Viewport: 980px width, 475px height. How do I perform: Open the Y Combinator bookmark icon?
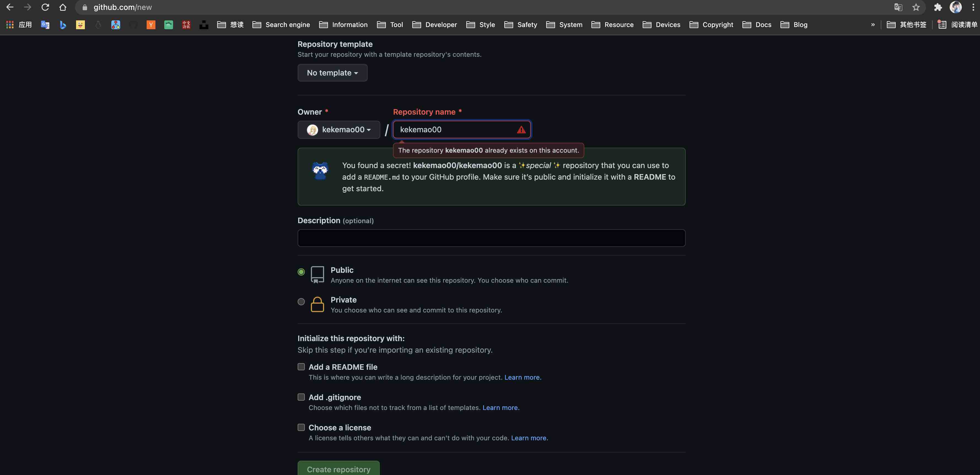point(151,24)
